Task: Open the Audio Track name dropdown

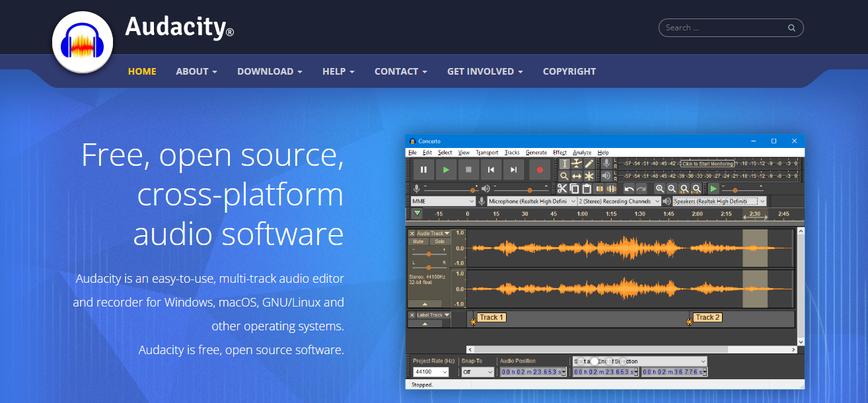Action: (x=433, y=233)
